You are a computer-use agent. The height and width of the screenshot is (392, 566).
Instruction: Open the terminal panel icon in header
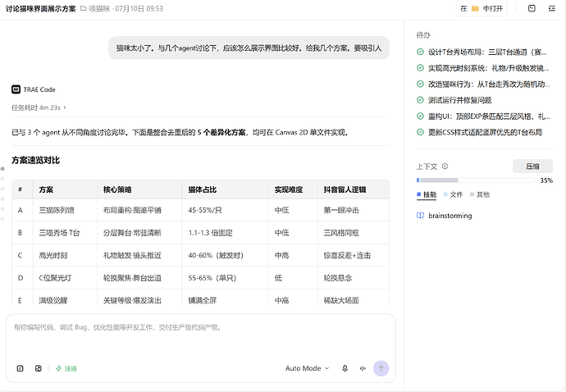[x=532, y=8]
